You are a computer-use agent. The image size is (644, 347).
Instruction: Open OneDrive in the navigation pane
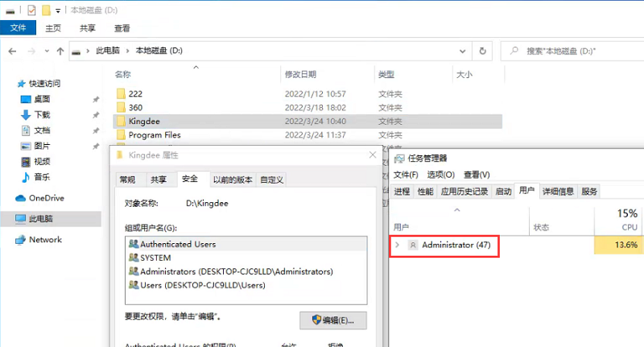point(46,198)
